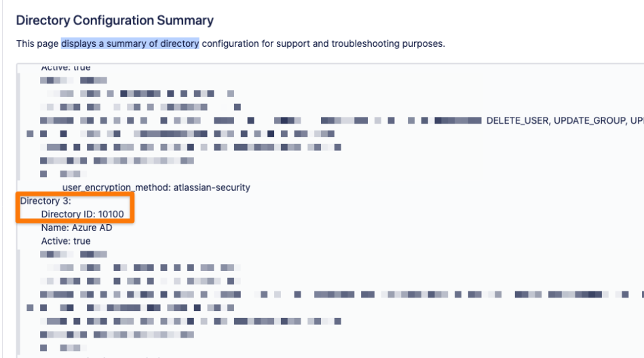Screen dimensions: 644x358
Task: Click the "UPDATE_GROUP" permission text
Action: 589,120
